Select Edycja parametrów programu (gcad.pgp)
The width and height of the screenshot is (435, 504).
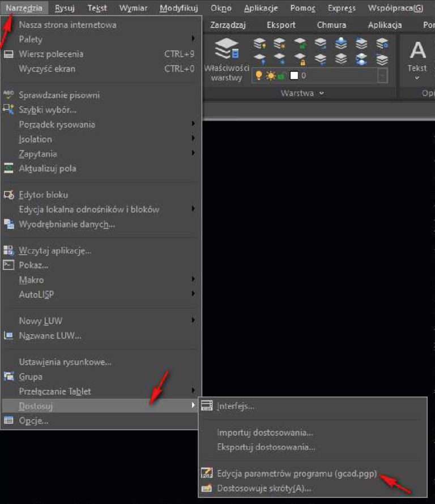[x=297, y=473]
